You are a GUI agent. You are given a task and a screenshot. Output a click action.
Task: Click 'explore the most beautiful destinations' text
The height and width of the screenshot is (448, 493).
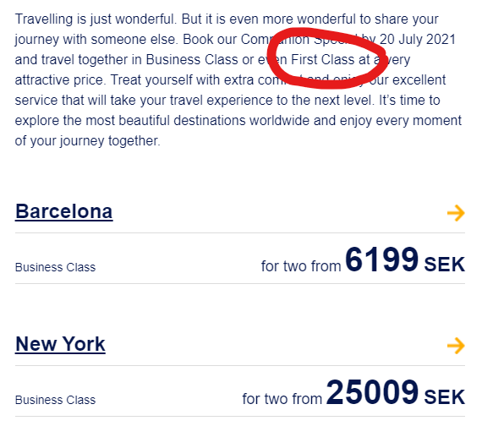(130, 120)
